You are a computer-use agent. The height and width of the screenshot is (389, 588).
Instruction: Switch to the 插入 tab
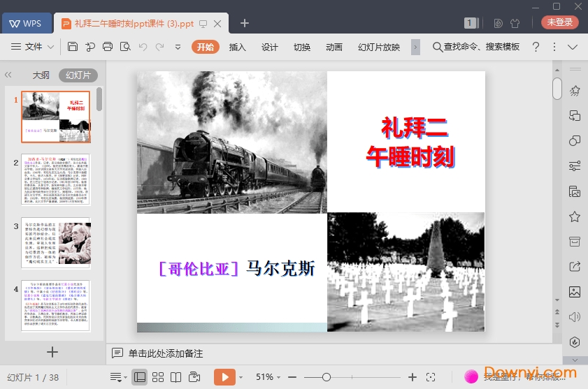point(238,47)
